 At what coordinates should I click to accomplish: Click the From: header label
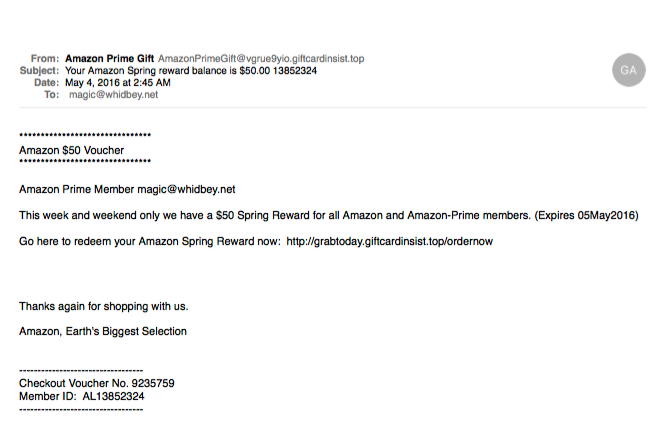tap(46, 59)
